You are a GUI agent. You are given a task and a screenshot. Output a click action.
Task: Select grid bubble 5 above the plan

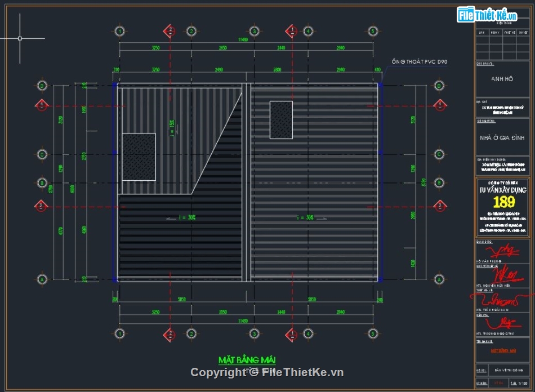[373, 31]
